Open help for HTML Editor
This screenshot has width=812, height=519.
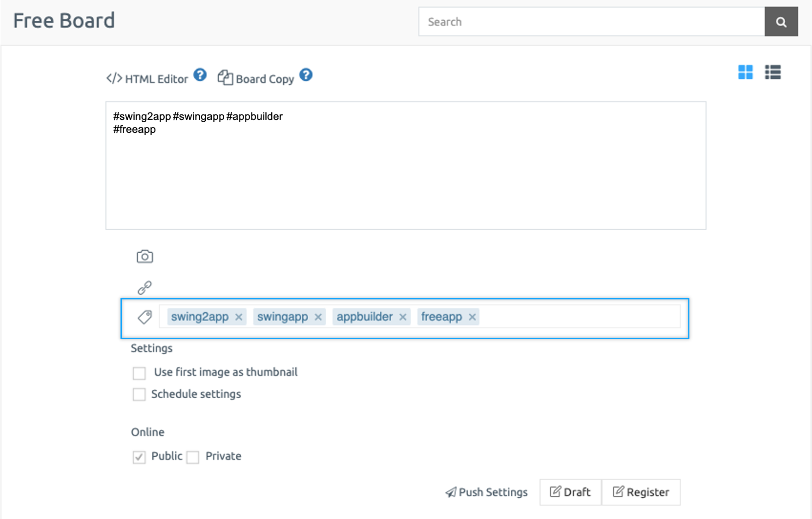(200, 75)
